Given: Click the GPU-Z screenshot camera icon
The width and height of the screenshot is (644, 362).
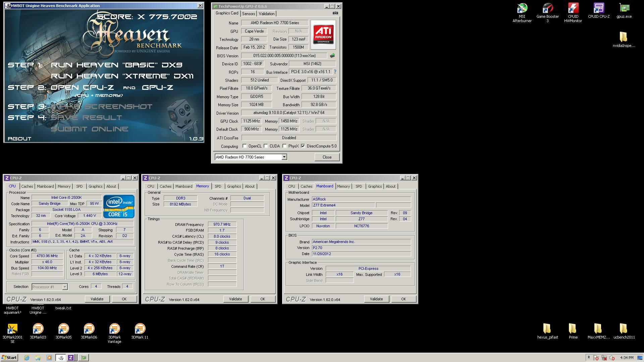Looking at the screenshot, I should pyautogui.click(x=335, y=13).
